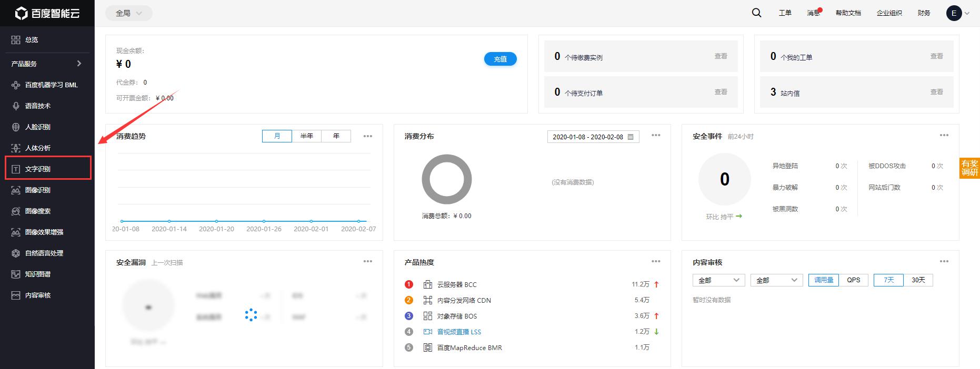Click the 对象存储 BOS product icon
The width and height of the screenshot is (980, 369).
coord(428,316)
